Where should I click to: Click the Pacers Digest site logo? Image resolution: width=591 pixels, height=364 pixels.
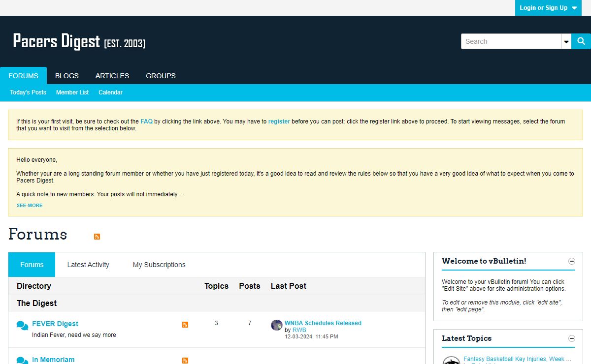click(79, 41)
